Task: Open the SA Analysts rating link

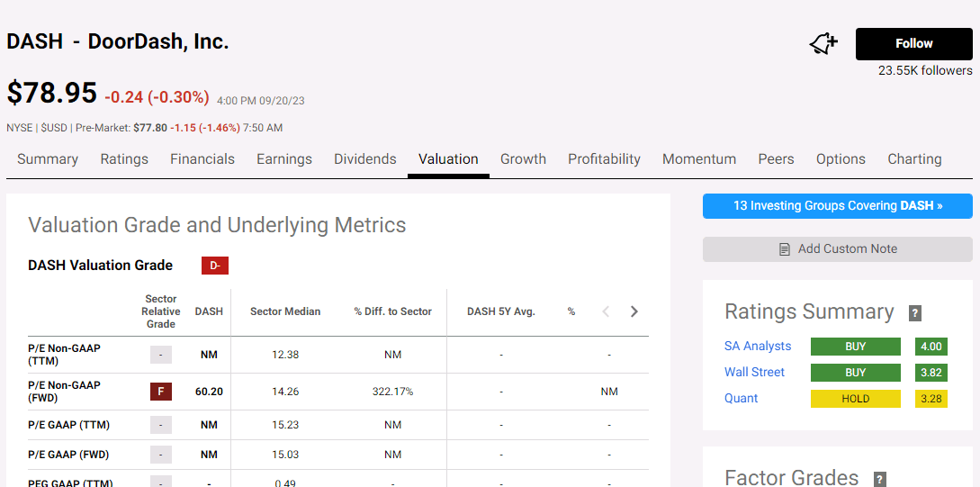Action: click(758, 347)
